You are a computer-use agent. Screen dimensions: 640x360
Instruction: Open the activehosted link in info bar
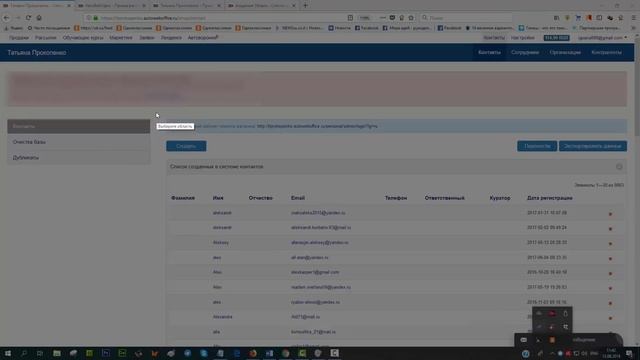click(317, 126)
